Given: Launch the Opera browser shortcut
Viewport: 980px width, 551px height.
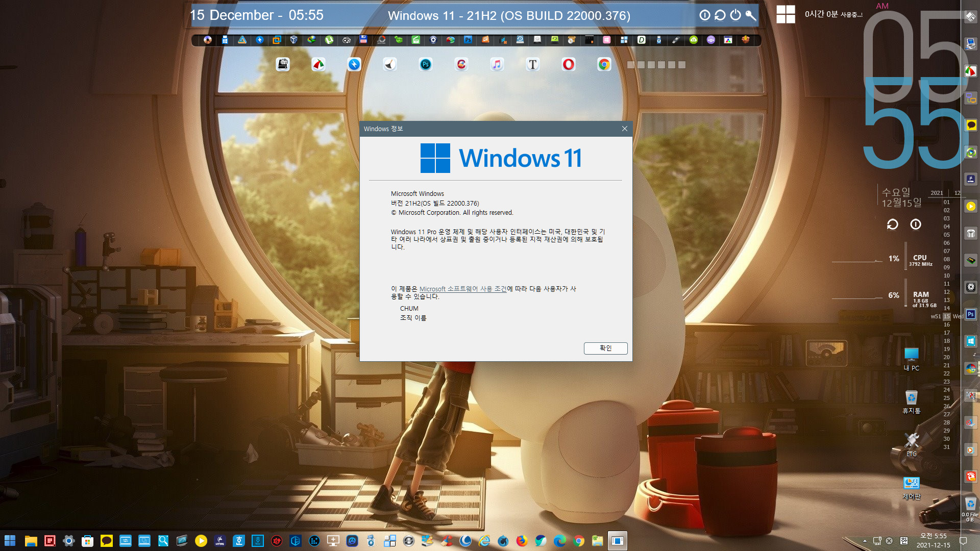Looking at the screenshot, I should [568, 64].
